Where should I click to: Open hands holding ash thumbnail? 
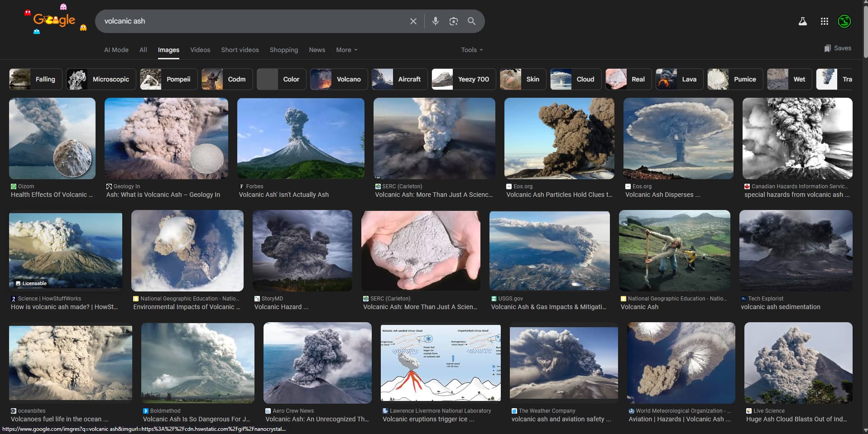[421, 250]
